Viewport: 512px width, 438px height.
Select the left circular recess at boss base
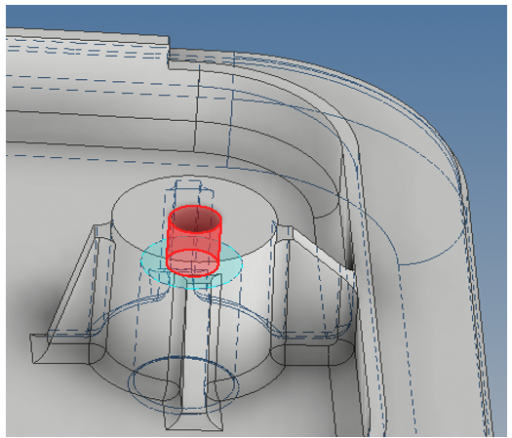pyautogui.click(x=157, y=380)
